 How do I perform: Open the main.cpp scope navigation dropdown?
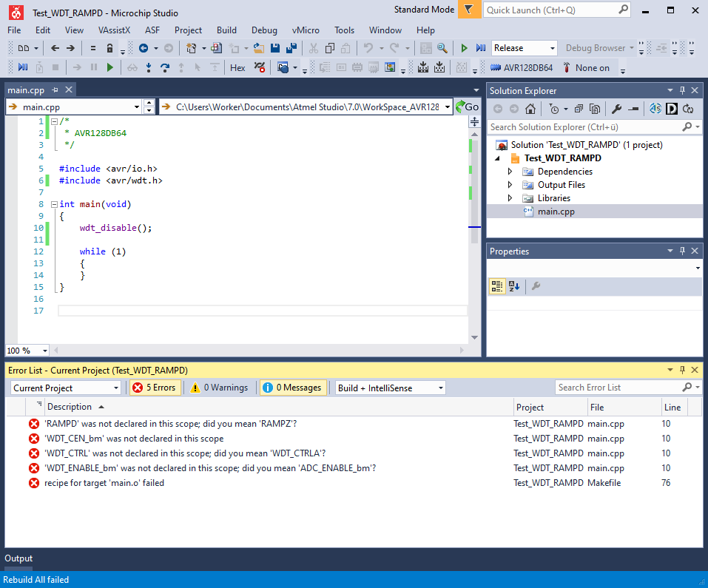tap(74, 107)
